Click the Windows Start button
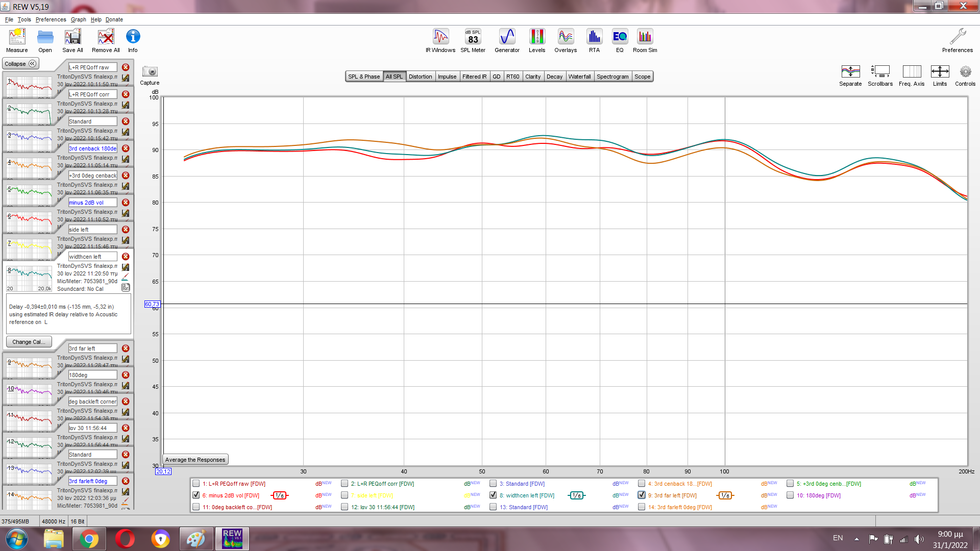 16,539
